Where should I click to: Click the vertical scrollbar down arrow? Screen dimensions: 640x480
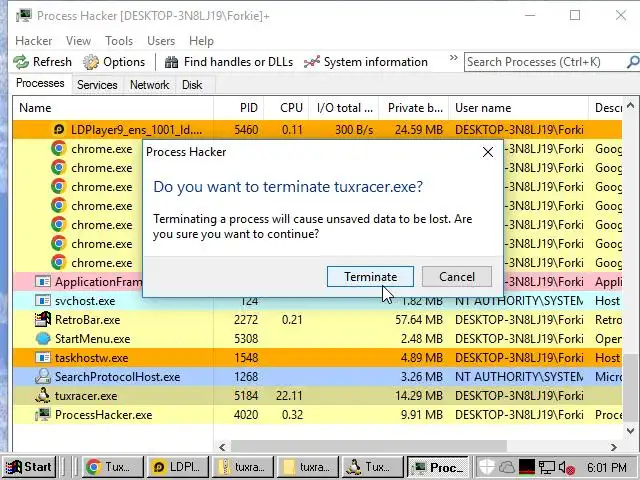(631, 431)
